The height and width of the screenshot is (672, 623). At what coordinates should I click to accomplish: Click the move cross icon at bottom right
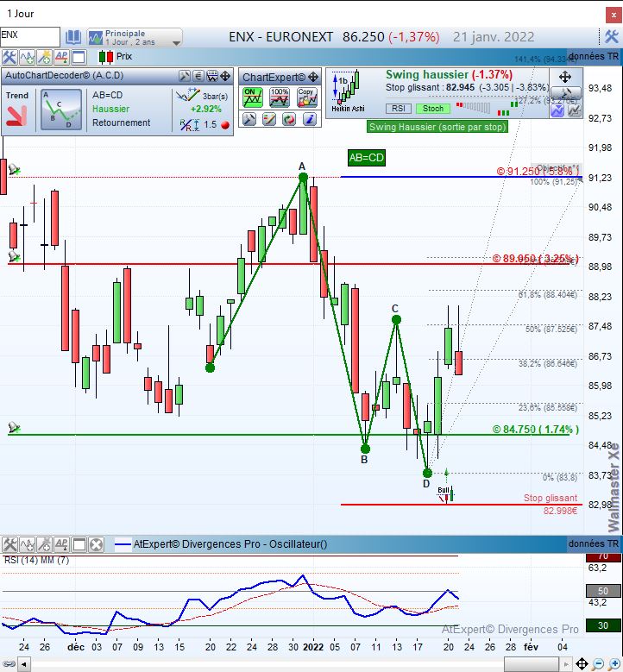(582, 664)
